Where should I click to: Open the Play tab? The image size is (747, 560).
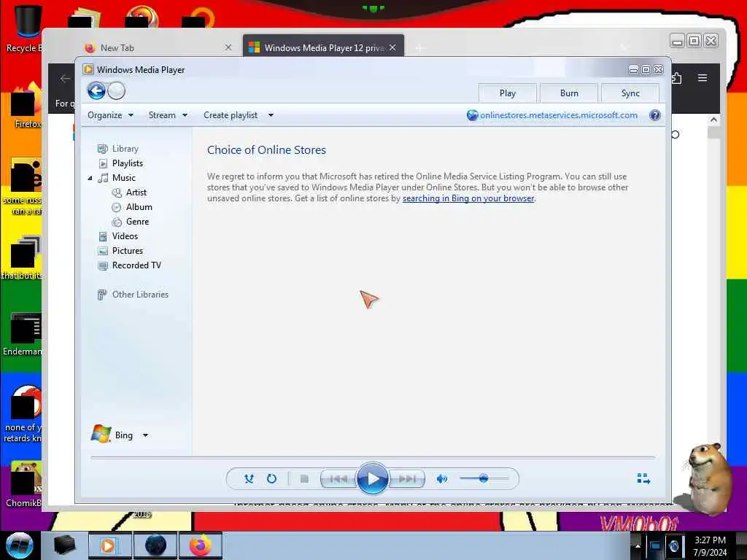[x=508, y=93]
